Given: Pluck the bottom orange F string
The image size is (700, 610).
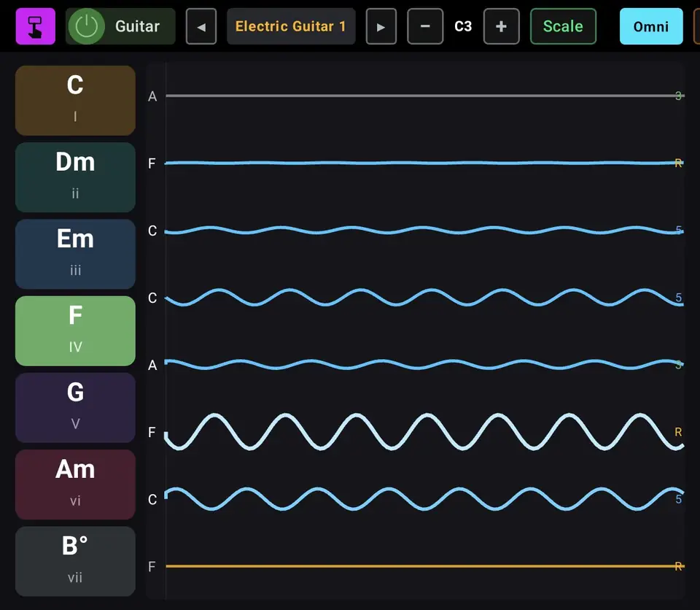Looking at the screenshot, I should click(424, 566).
